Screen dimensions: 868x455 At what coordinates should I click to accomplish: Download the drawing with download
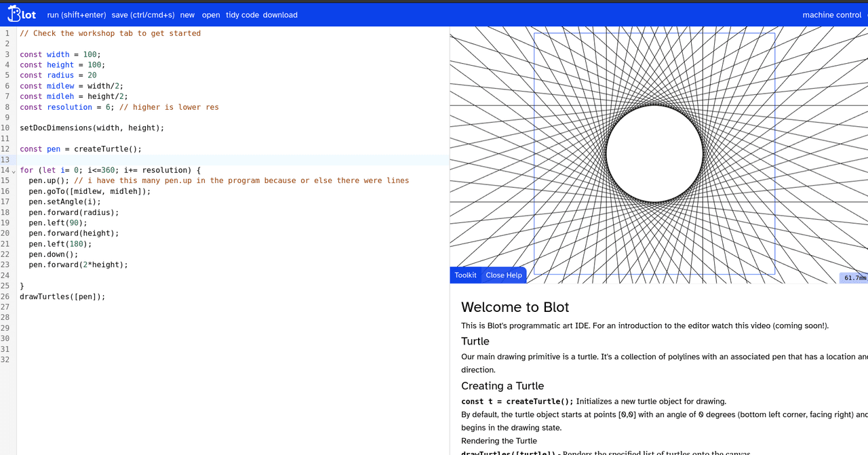coord(280,15)
